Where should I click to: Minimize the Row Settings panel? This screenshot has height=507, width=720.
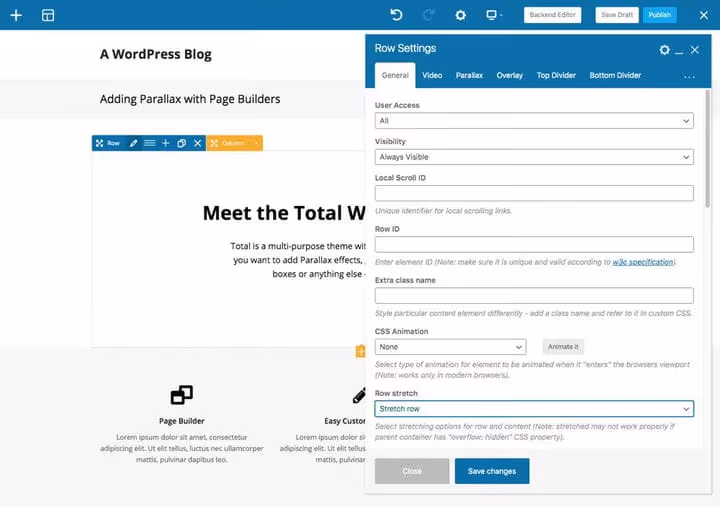679,51
